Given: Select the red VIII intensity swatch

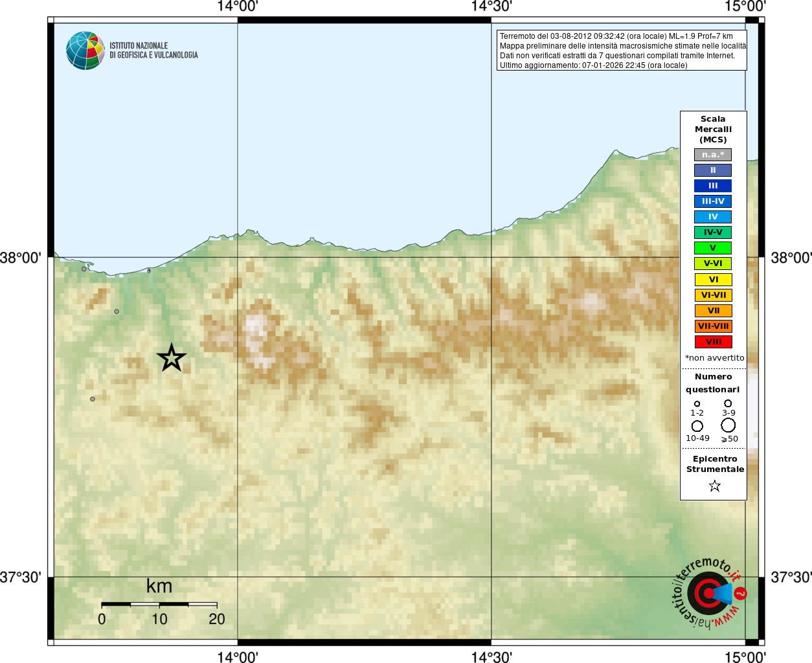Looking at the screenshot, I should [x=713, y=342].
